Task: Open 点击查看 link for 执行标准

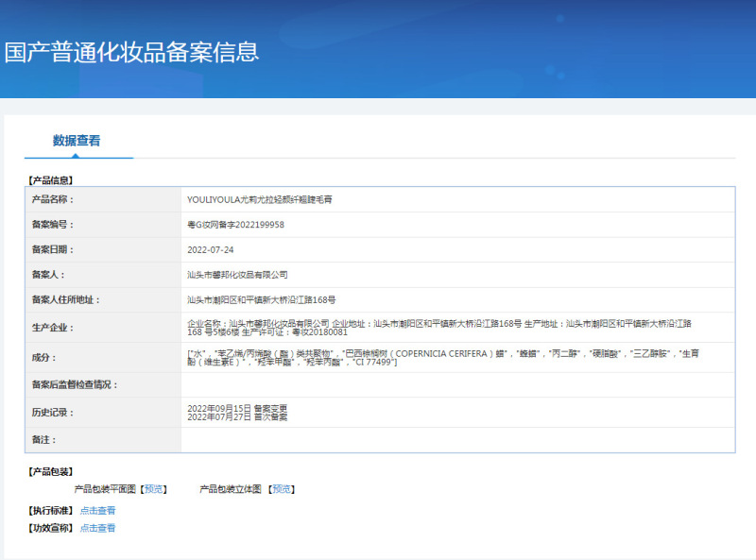Action: point(98,510)
